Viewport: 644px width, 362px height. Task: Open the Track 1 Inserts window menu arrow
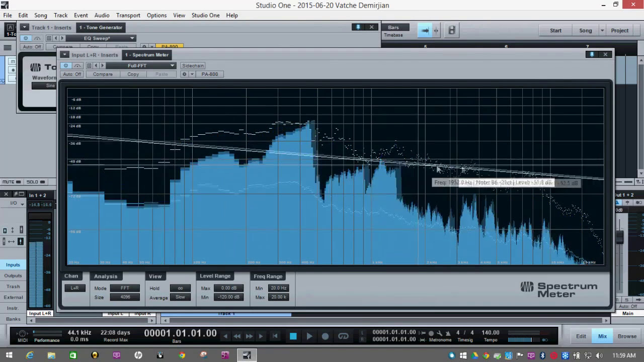(x=24, y=28)
